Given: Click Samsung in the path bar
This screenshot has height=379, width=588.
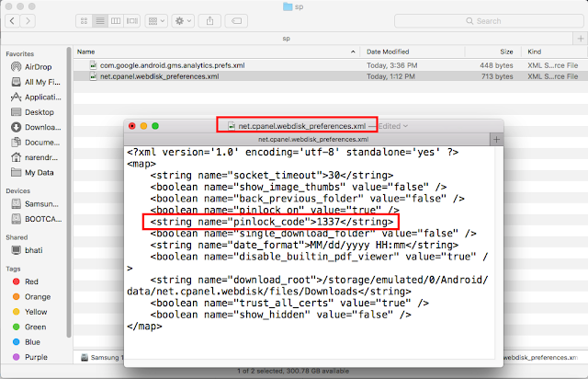Looking at the screenshot, I should [x=100, y=357].
